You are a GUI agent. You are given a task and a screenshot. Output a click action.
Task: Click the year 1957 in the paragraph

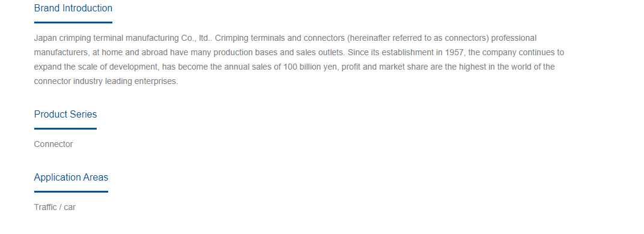[x=454, y=53]
